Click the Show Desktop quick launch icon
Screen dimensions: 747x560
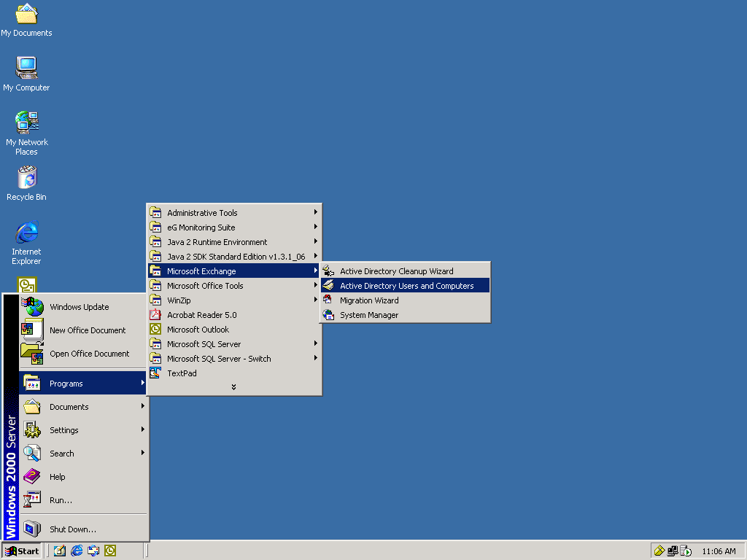(x=60, y=551)
